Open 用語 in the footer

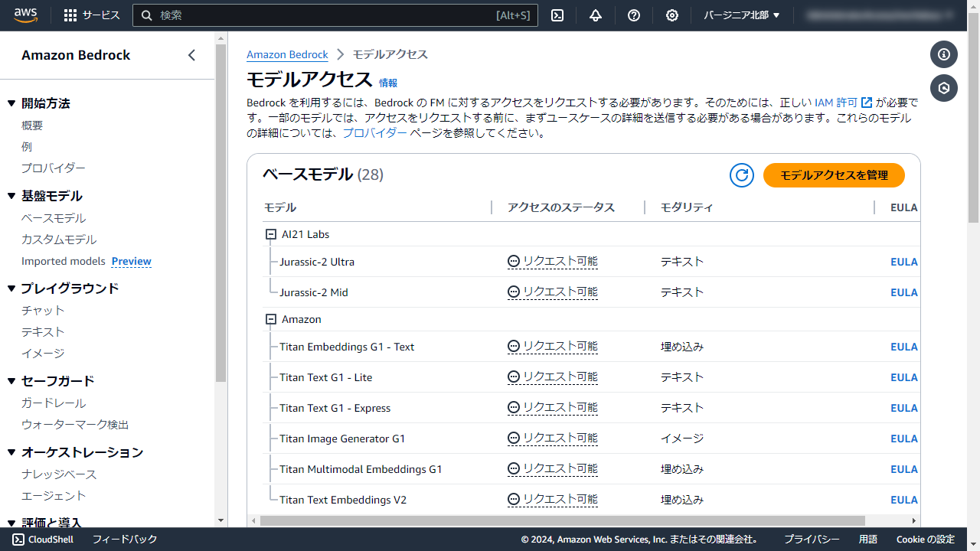coord(868,540)
